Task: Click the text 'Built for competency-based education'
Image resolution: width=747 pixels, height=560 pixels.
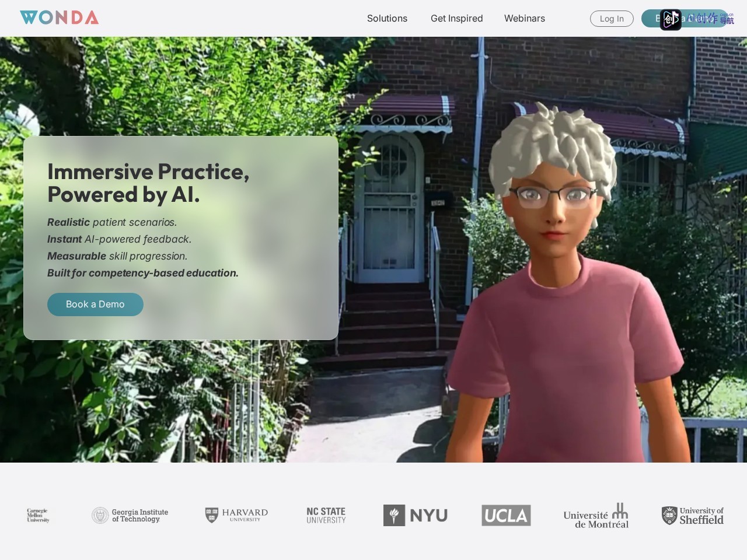Action: coord(143,273)
